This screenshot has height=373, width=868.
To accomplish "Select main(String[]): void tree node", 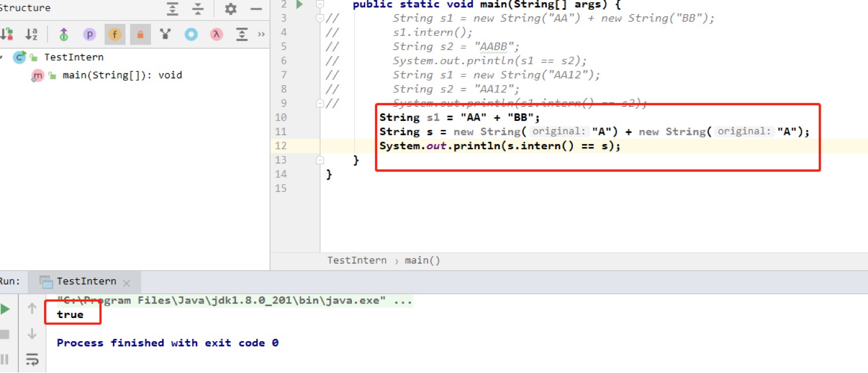I will 122,75.
